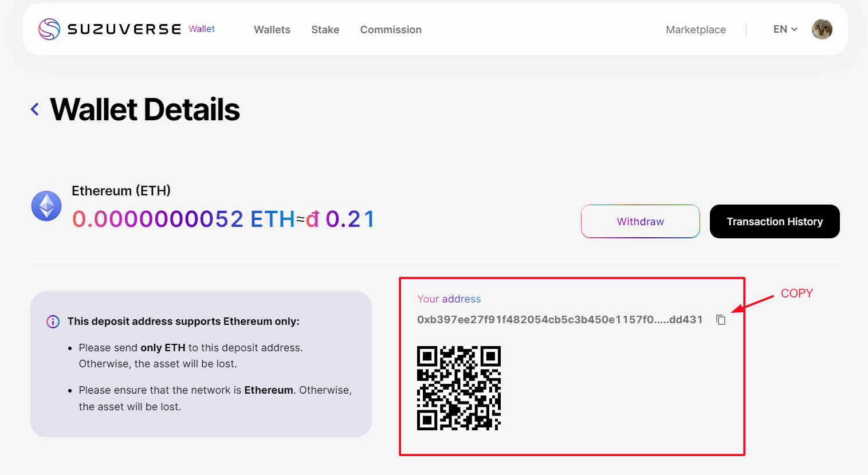Open the Marketplace link
Viewport: 868px width, 475px height.
pos(696,29)
